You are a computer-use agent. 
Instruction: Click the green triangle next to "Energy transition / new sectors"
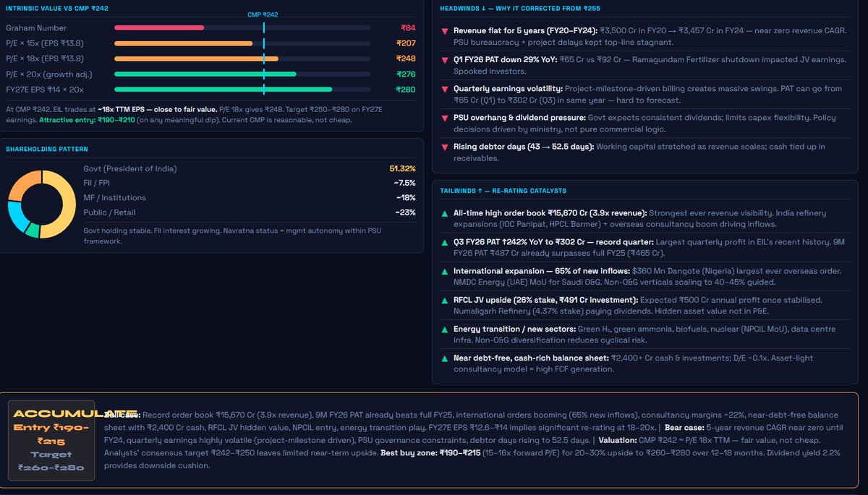443,329
